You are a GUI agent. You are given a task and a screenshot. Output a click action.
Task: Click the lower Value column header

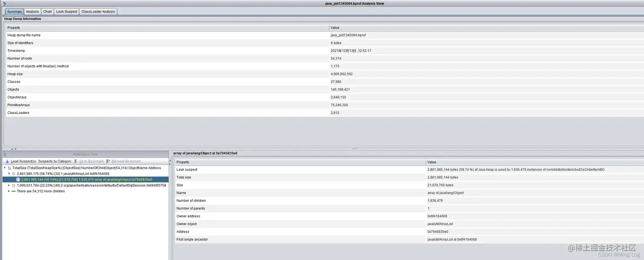tap(535, 162)
